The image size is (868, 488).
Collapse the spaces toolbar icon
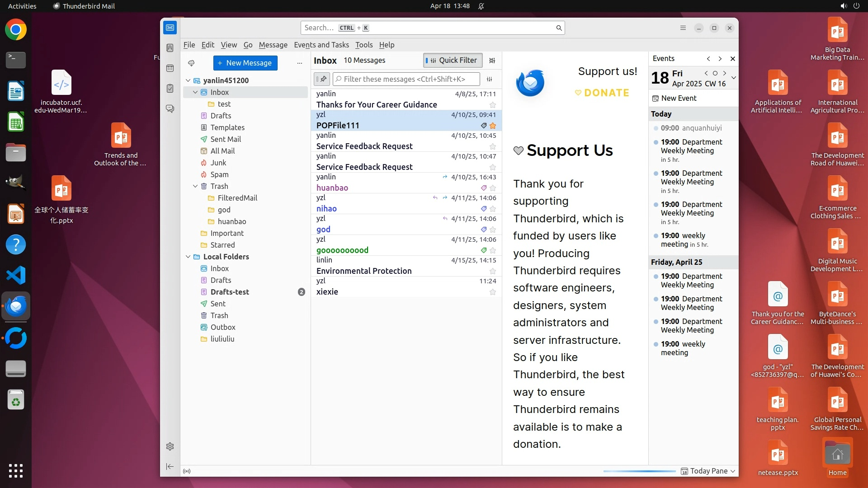pos(170,466)
